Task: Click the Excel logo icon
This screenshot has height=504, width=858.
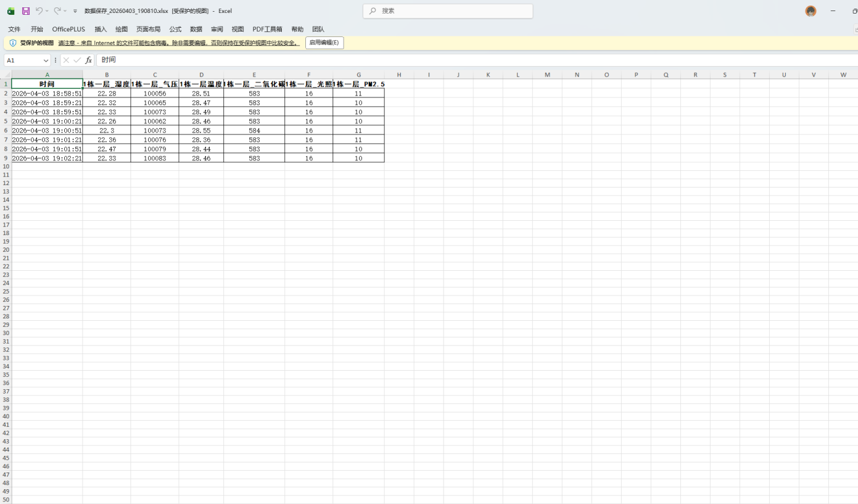Action: click(x=10, y=11)
